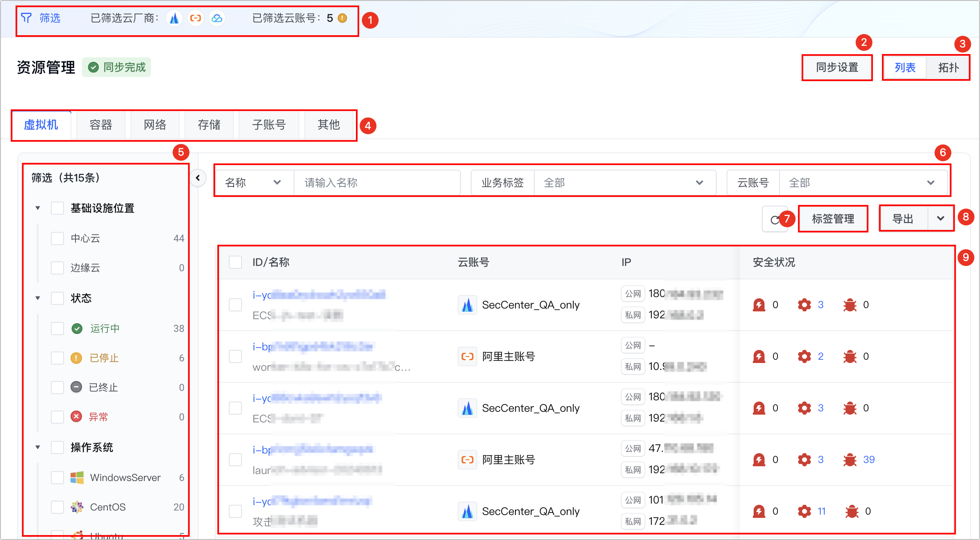Switch to the 容器 tab
980x540 pixels.
pyautogui.click(x=100, y=125)
